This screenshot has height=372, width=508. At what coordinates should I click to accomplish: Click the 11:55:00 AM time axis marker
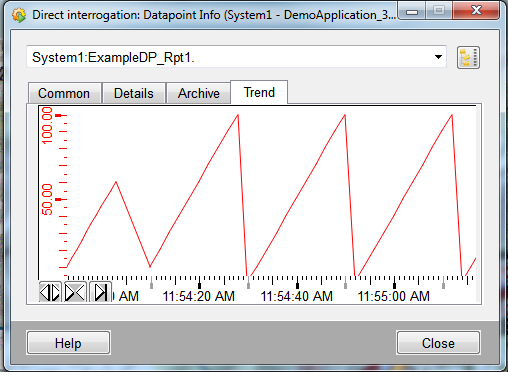coord(394,296)
